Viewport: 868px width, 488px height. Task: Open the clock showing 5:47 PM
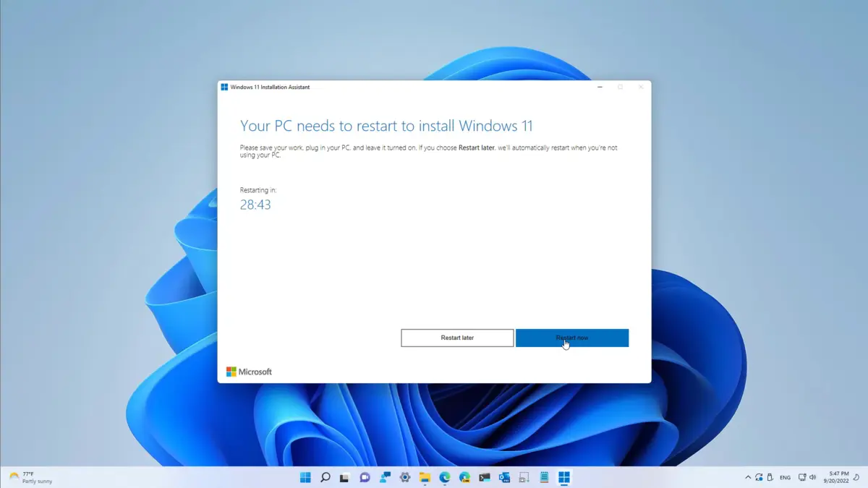coord(835,477)
